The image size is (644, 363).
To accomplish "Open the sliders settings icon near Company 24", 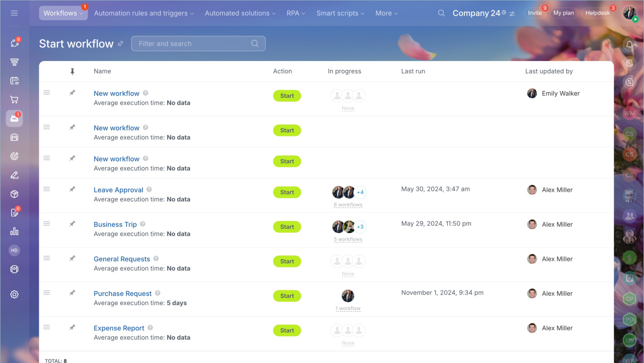I will [x=512, y=14].
